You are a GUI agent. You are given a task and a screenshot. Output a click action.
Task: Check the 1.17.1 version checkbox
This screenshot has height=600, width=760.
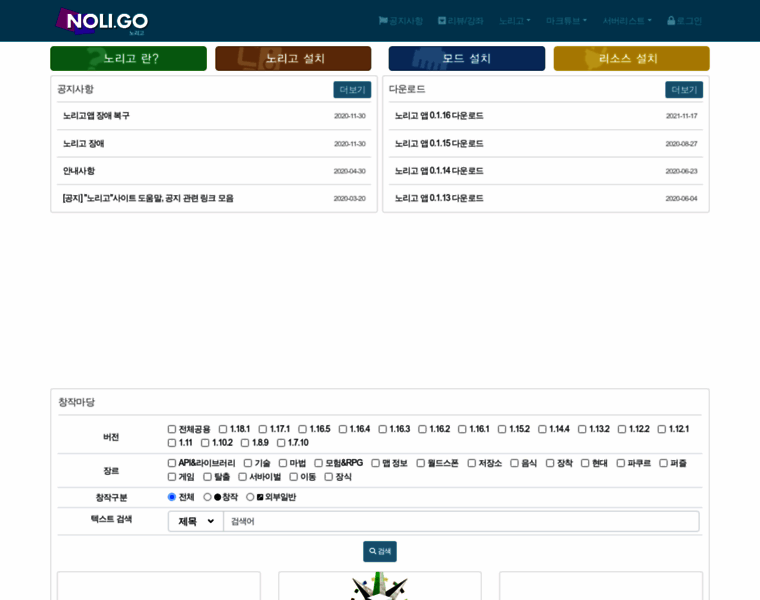click(263, 429)
